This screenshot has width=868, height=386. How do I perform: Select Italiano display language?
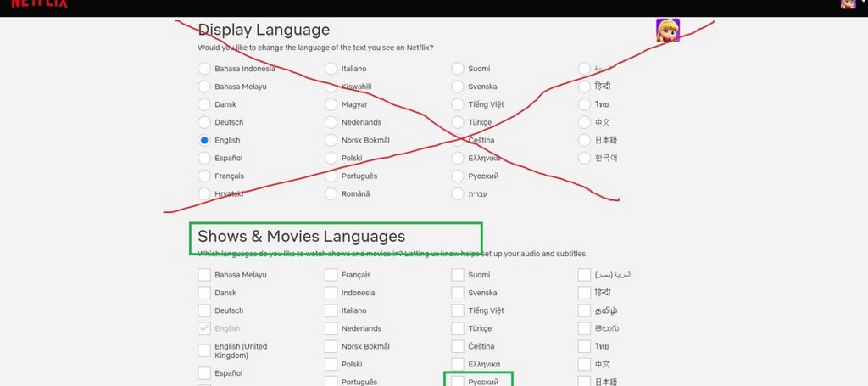[x=331, y=69]
